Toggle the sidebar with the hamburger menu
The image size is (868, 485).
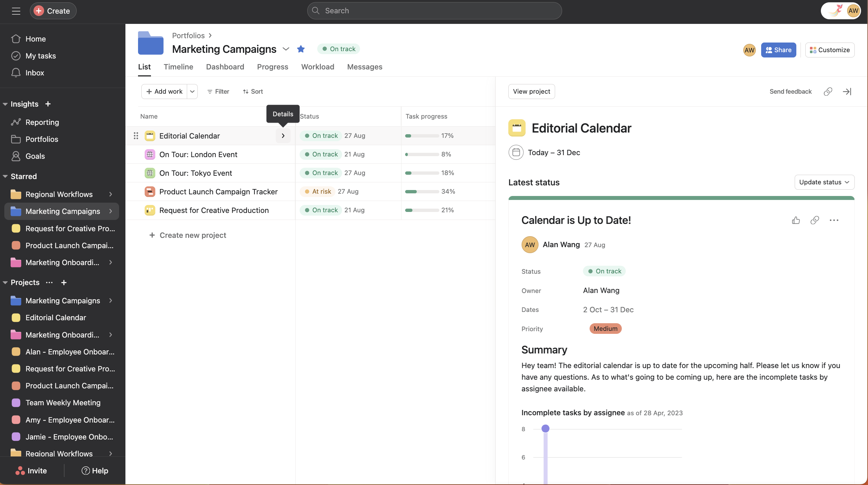(x=16, y=11)
